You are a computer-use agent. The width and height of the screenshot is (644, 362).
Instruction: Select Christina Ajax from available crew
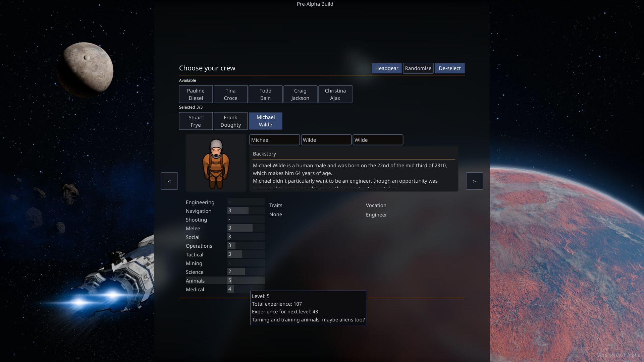click(335, 94)
